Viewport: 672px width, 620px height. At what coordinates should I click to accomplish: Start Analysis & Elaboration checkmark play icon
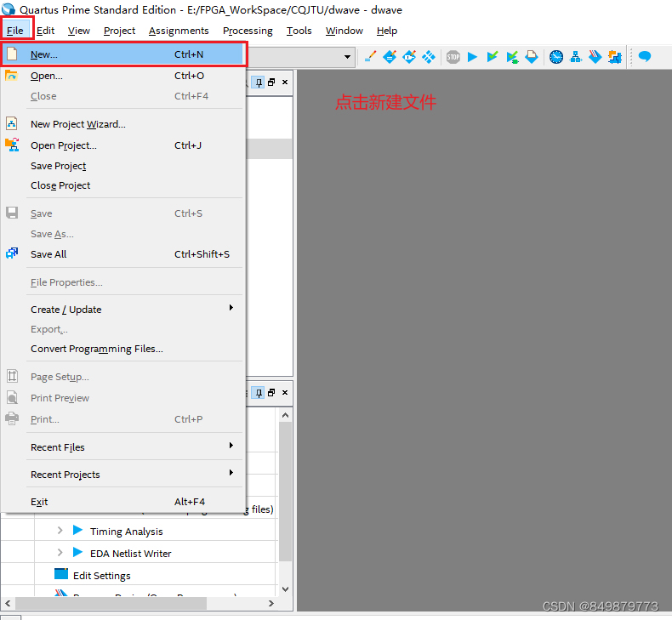tap(493, 57)
